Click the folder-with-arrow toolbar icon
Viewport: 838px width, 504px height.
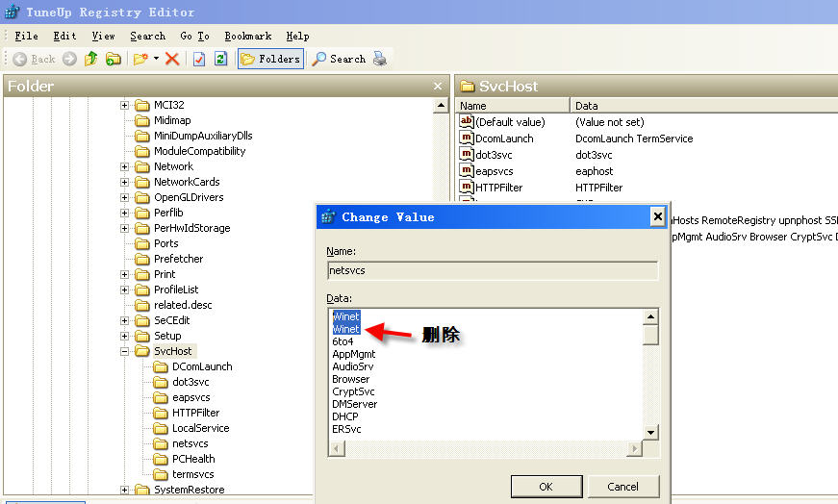[x=113, y=59]
